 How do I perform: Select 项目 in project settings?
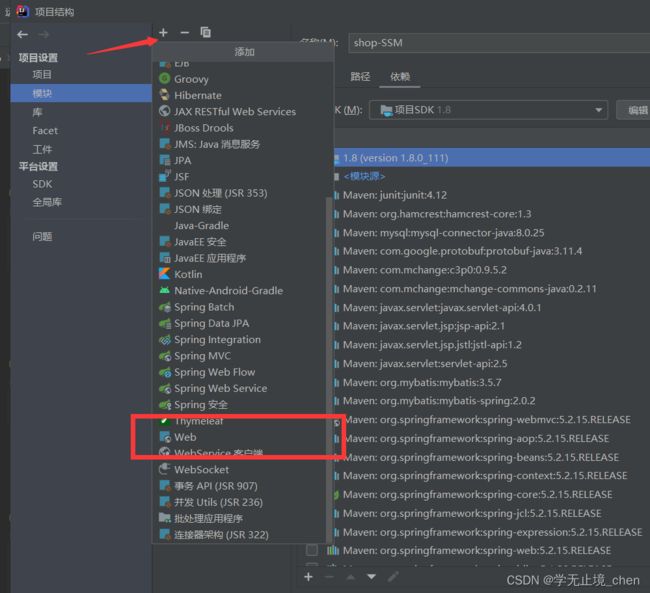[42, 75]
